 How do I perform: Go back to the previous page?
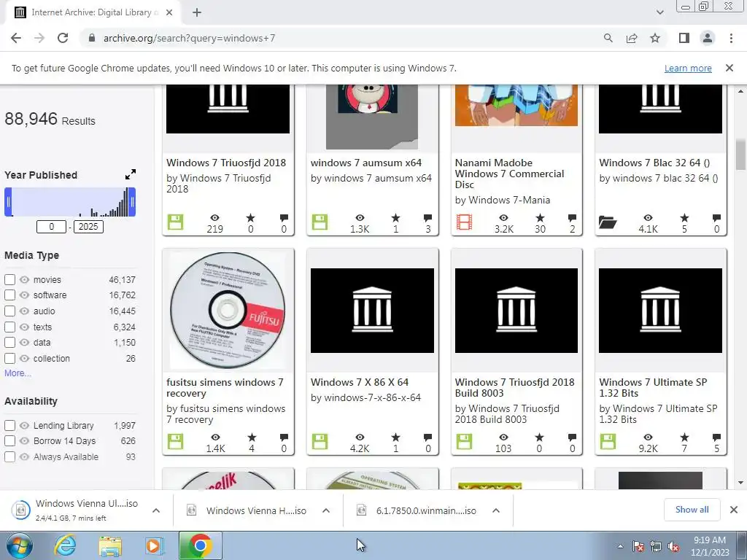[x=16, y=38]
